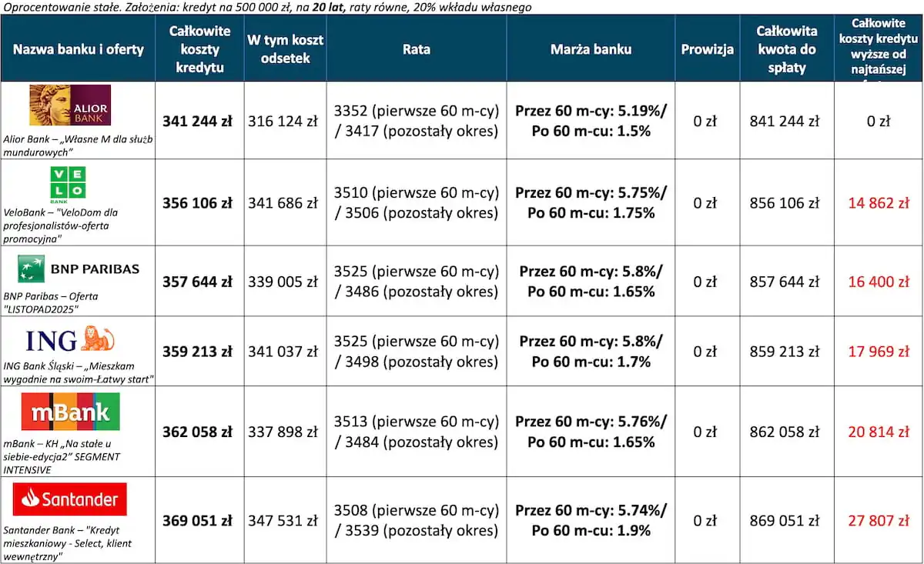924x564 pixels.
Task: Click the "W tym koszt odsetek" header
Action: 285,49
